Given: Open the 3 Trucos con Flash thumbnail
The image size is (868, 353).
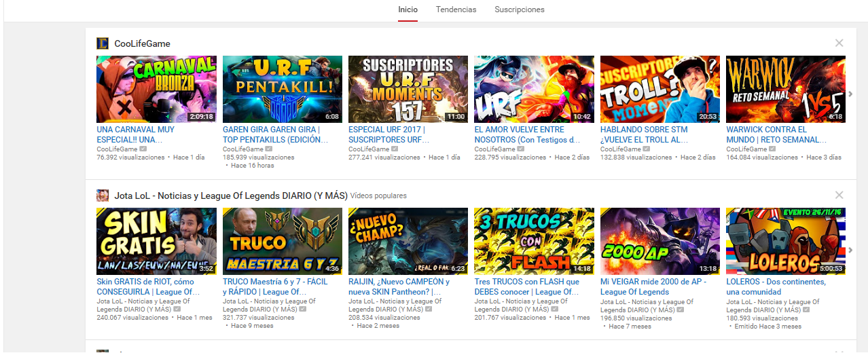Looking at the screenshot, I should 534,241.
